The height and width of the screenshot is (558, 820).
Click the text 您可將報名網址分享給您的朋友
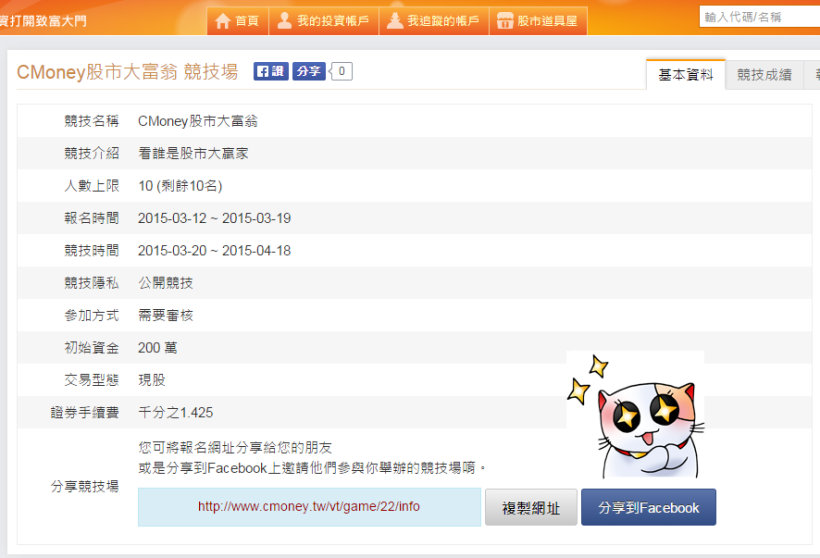tap(235, 448)
